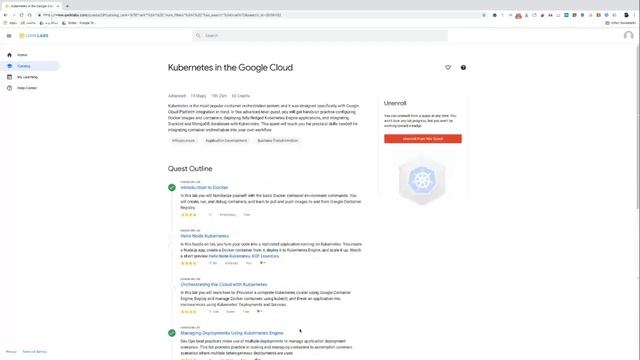640x360 pixels.
Task: Click the quest help question-mark icon
Action: click(x=463, y=68)
